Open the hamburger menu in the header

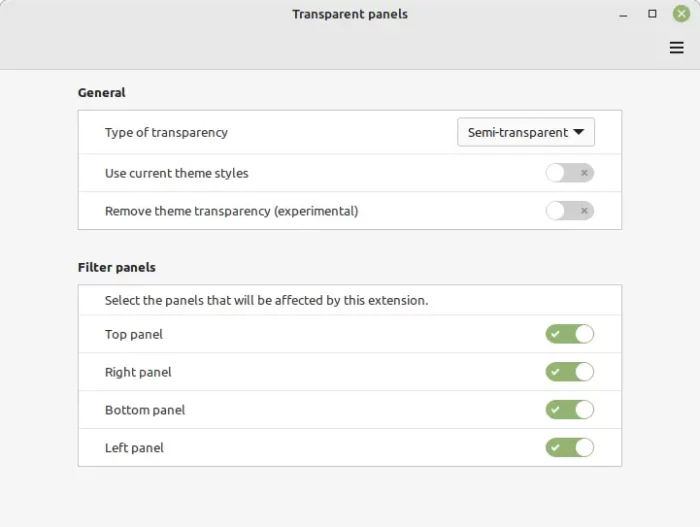coord(676,47)
